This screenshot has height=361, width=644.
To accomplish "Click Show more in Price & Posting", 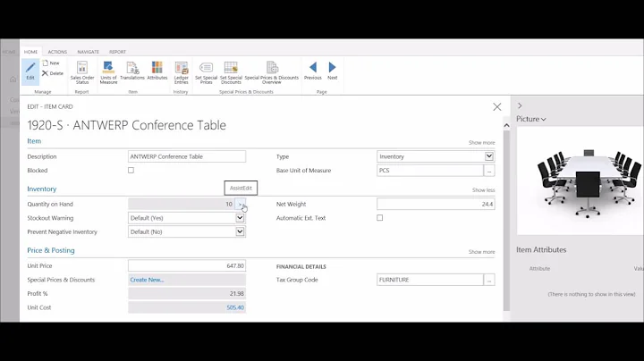I will [482, 252].
